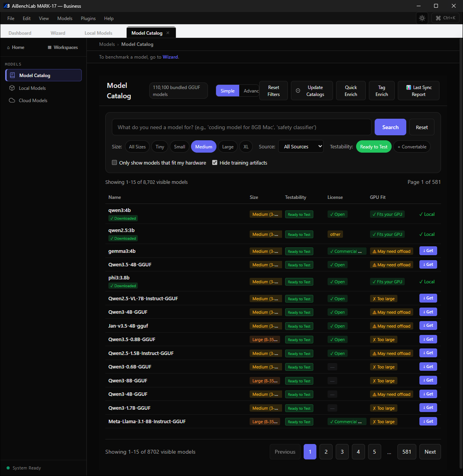Click the Name column header
Viewport: 463px width, 476px height.
coord(115,197)
